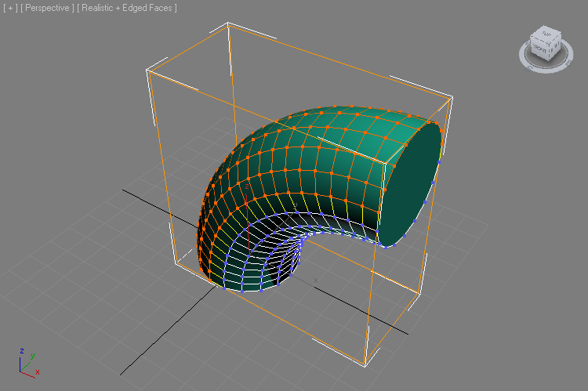
Task: Click the flat cap face of the bent cylinder
Action: tap(411, 186)
